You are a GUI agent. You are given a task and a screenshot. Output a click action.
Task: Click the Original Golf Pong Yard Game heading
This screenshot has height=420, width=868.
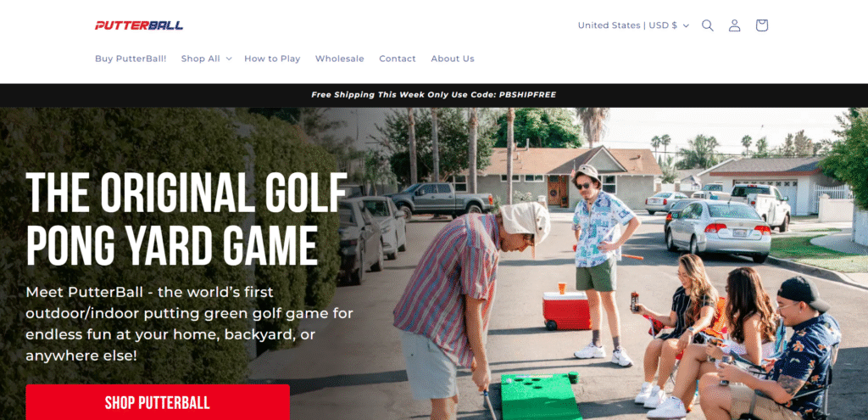click(186, 220)
